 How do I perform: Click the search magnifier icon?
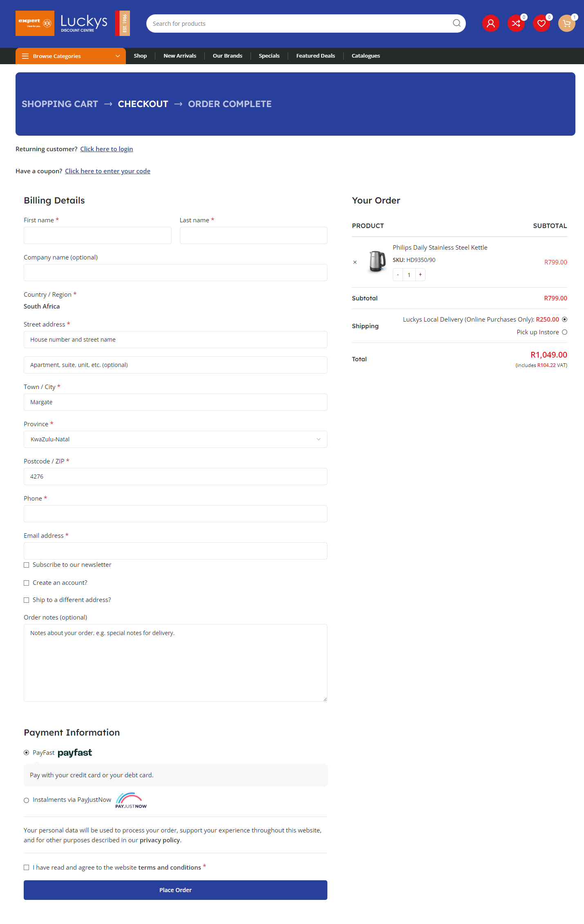pyautogui.click(x=456, y=23)
